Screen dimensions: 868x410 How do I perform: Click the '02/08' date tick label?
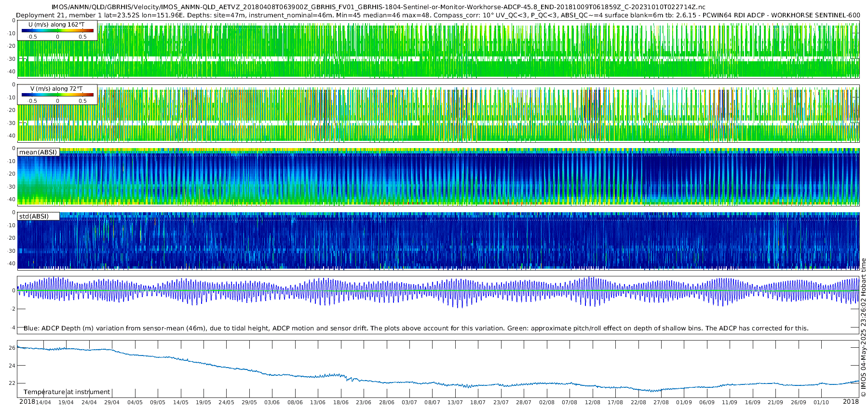click(547, 402)
